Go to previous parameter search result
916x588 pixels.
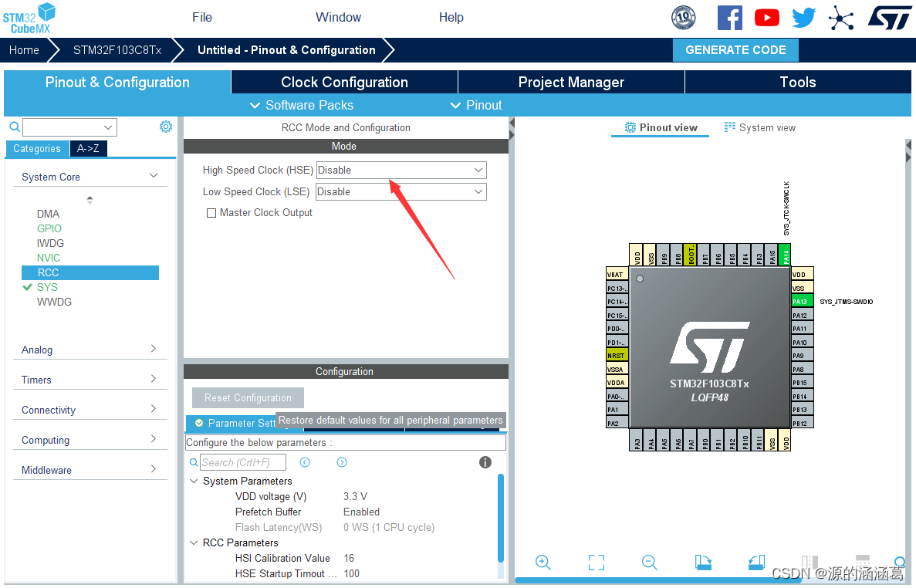coord(305,462)
